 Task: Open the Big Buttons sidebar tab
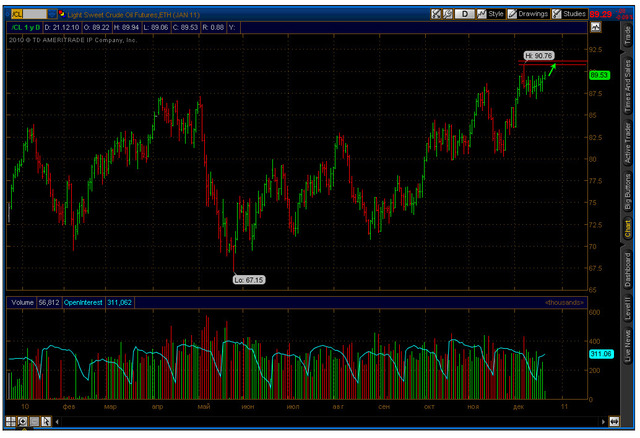click(x=628, y=192)
